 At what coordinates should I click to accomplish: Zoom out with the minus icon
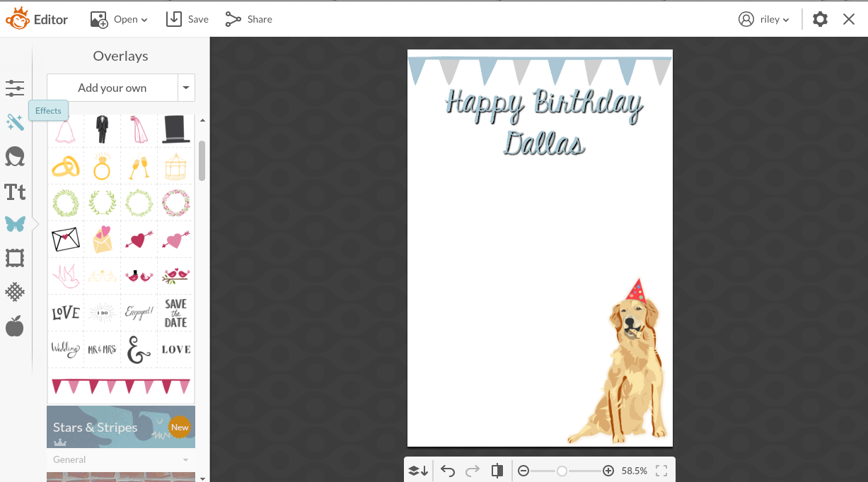pos(523,471)
